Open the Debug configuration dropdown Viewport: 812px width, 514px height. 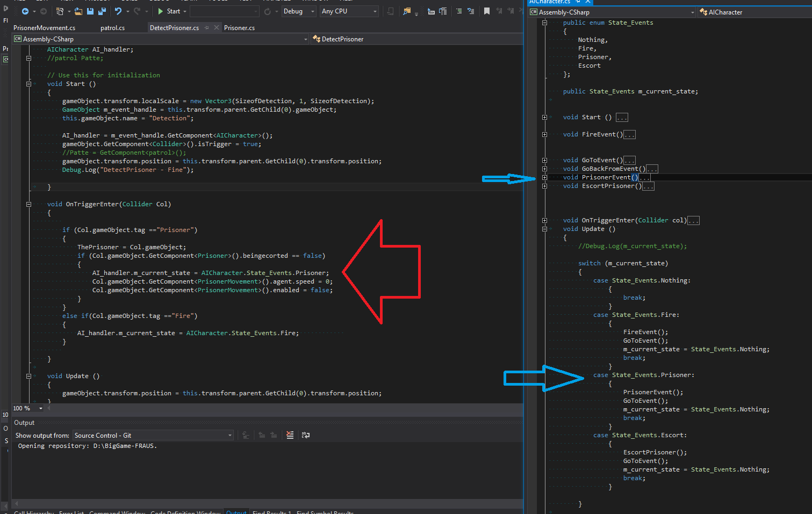[x=299, y=11]
